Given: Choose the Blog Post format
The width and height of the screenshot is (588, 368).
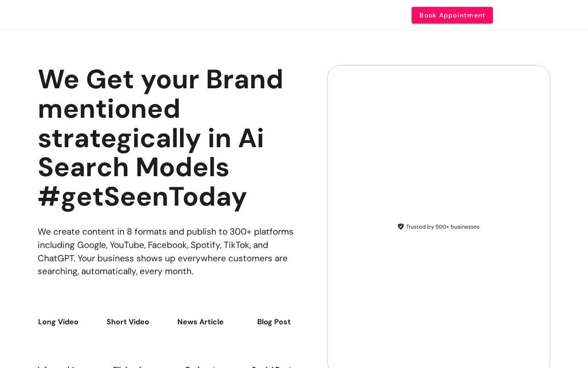Looking at the screenshot, I should click(274, 322).
